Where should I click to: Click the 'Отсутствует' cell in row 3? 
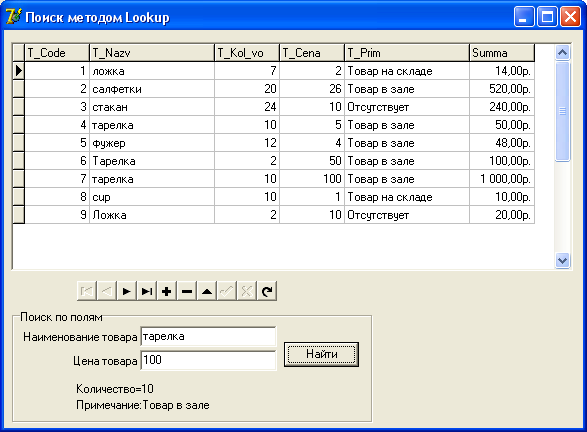pyautogui.click(x=407, y=107)
